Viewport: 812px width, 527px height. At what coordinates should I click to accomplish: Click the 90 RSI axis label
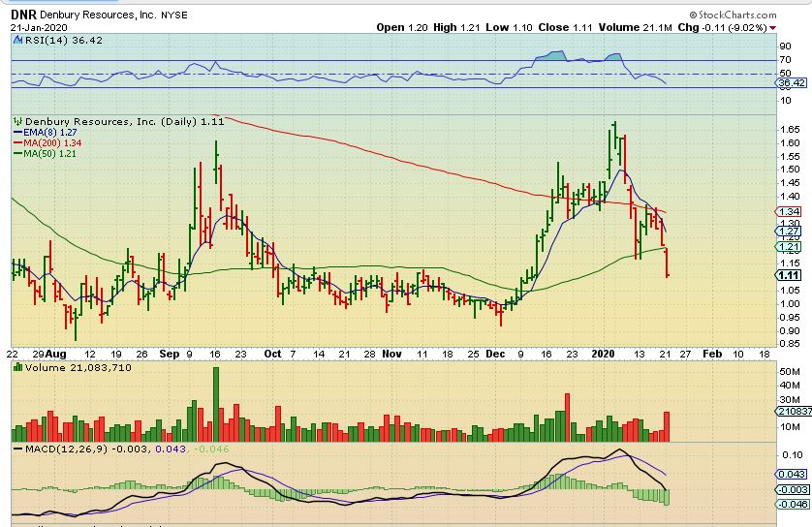coord(785,46)
